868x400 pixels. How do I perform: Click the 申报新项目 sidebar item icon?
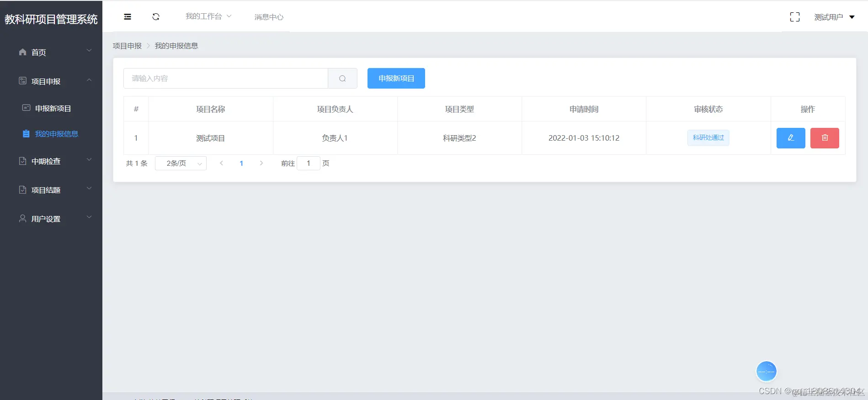27,108
